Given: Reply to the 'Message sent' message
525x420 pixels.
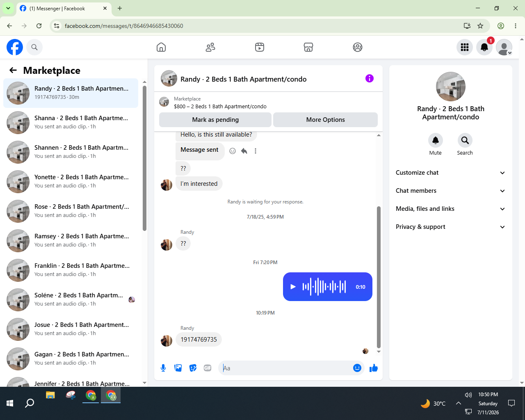Looking at the screenshot, I should [x=244, y=151].
